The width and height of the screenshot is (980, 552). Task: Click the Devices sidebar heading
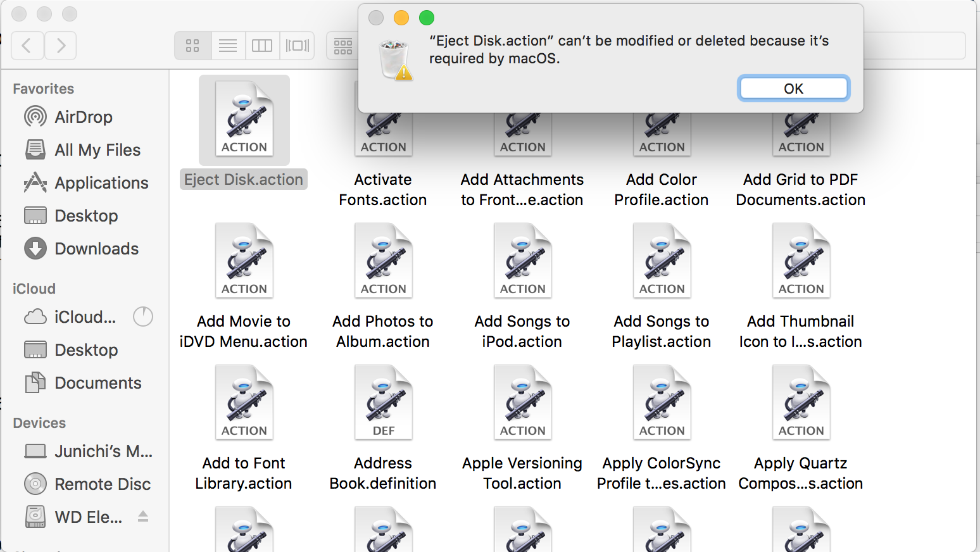coord(39,423)
